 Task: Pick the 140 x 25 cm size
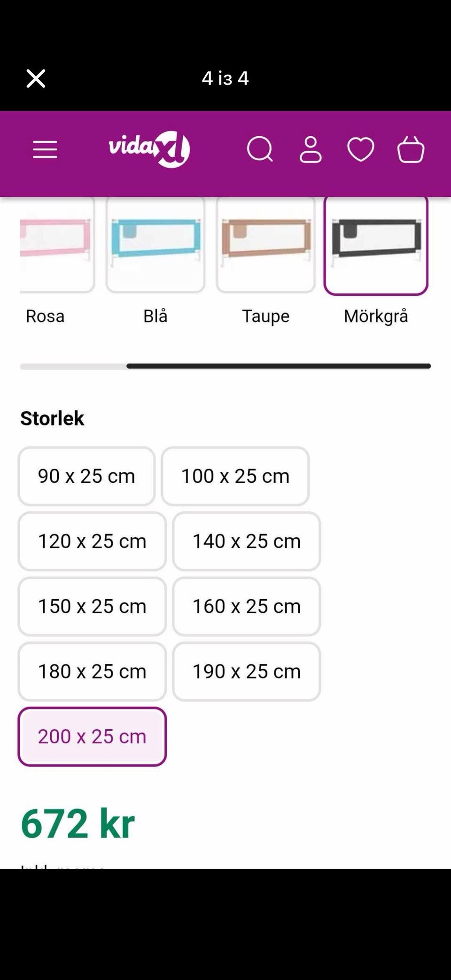point(246,541)
